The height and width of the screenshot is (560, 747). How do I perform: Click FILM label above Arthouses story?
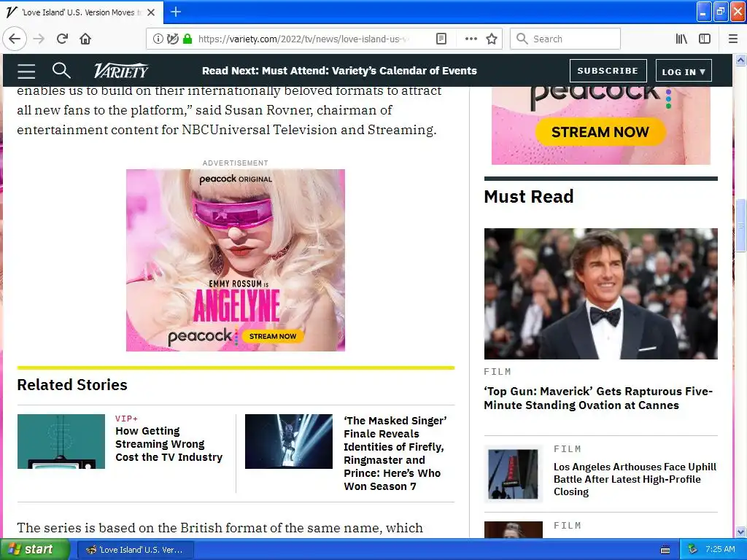(x=567, y=448)
